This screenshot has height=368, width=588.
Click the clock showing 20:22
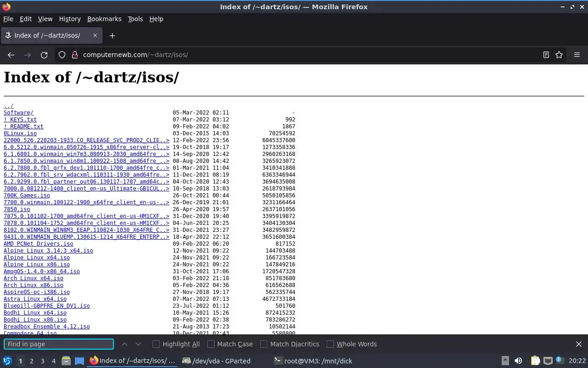click(577, 361)
